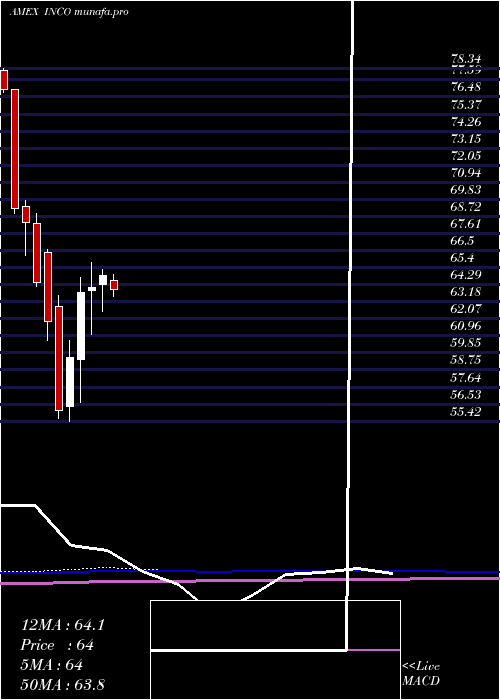Select the 65.4 price label
The height and width of the screenshot is (700, 500).
tap(462, 258)
